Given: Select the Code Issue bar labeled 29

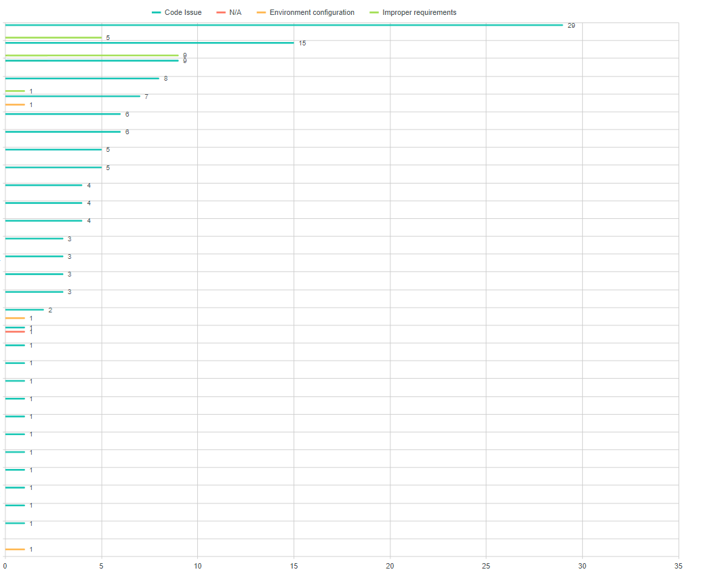Looking at the screenshot, I should 284,25.
